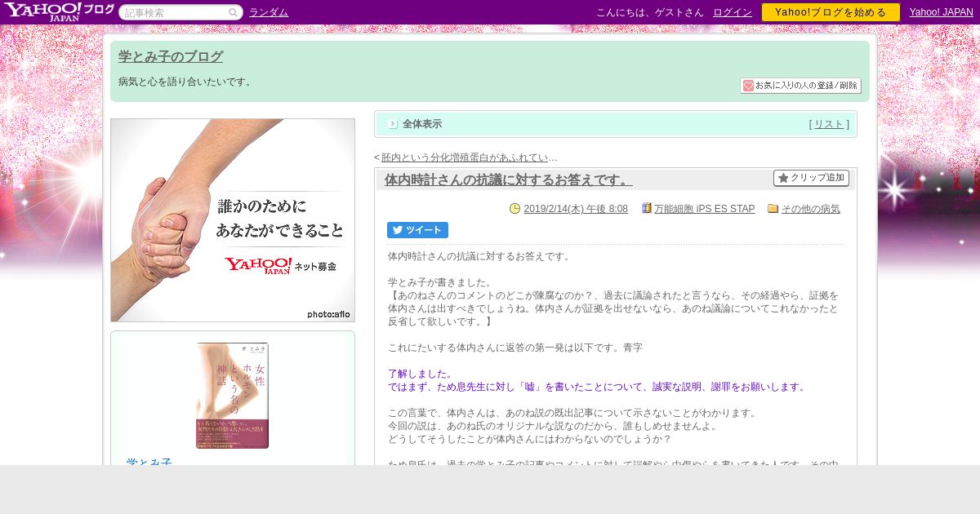
Task: Click the ツイート button
Action: [417, 230]
